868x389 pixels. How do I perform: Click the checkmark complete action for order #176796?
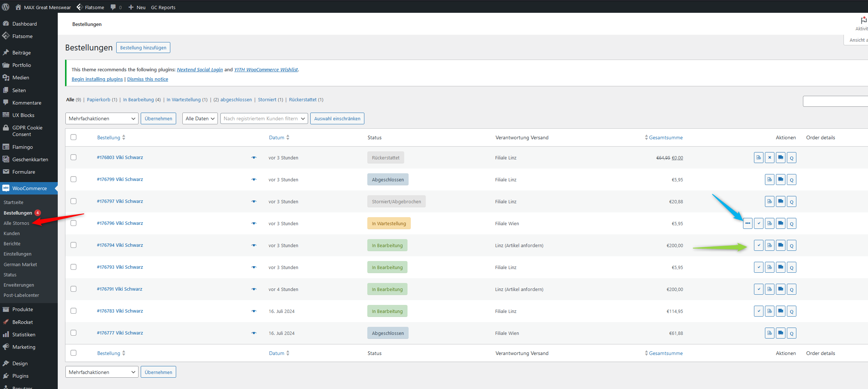pos(759,223)
